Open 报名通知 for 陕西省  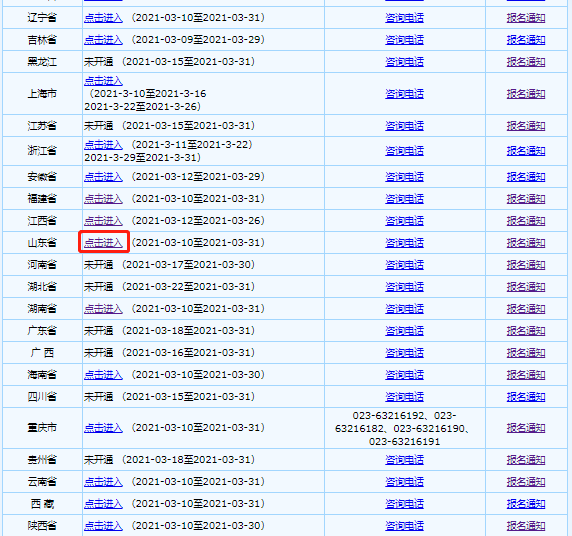(x=526, y=526)
